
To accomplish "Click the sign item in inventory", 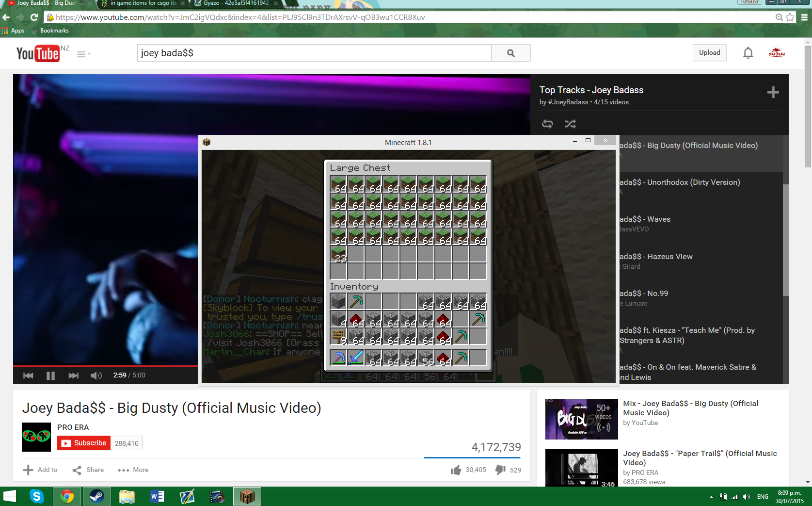I will coord(338,336).
